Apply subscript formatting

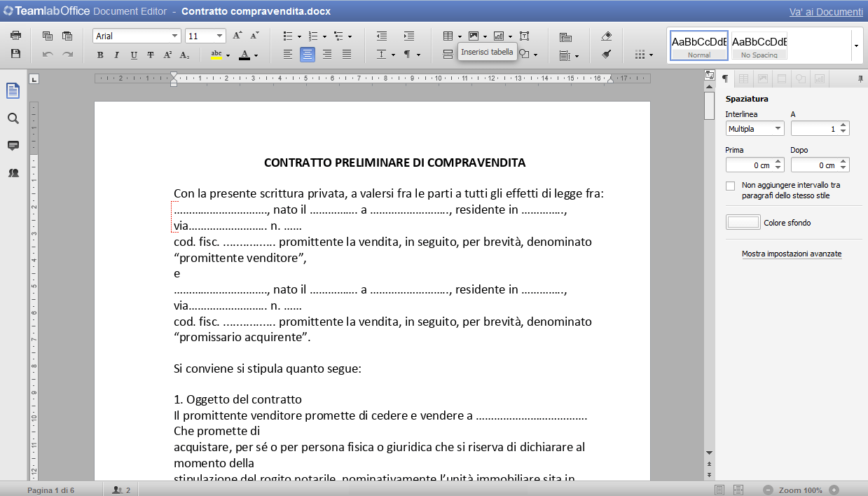184,55
